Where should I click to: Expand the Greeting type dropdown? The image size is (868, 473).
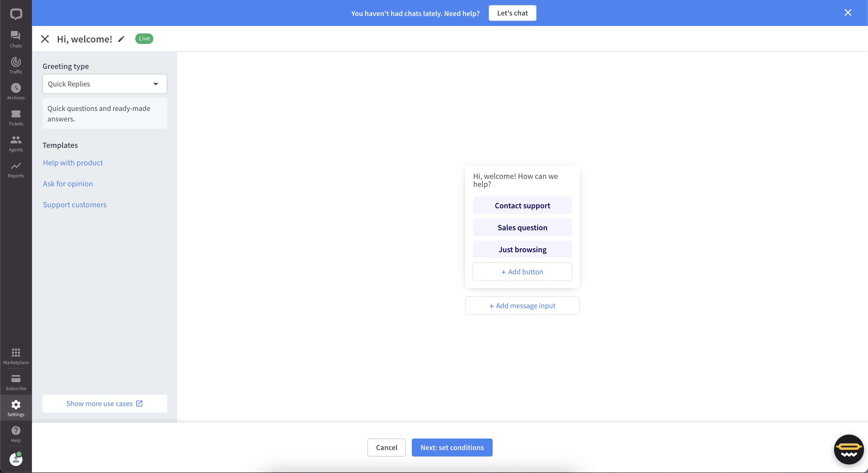tap(105, 84)
